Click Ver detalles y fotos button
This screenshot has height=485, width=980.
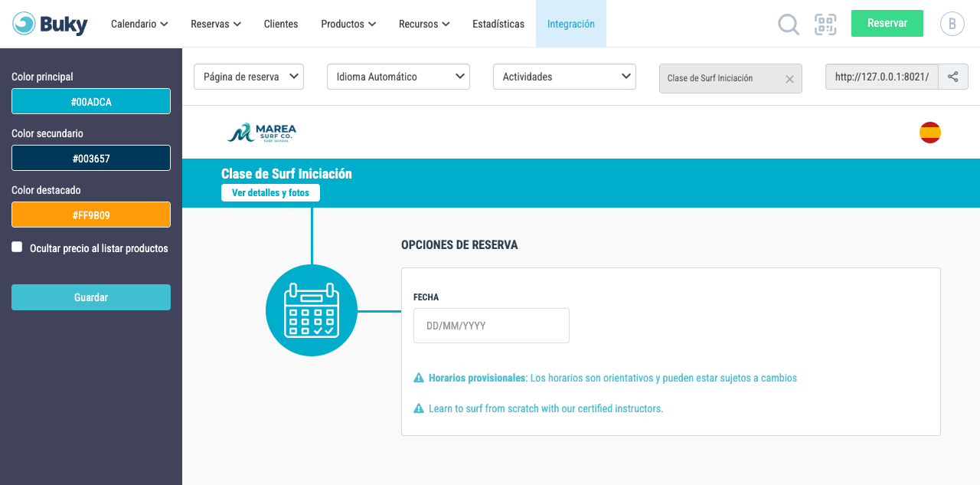tap(270, 193)
